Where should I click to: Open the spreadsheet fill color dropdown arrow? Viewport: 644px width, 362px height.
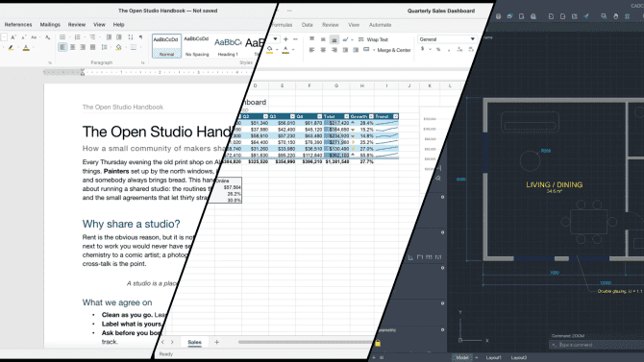(277, 50)
